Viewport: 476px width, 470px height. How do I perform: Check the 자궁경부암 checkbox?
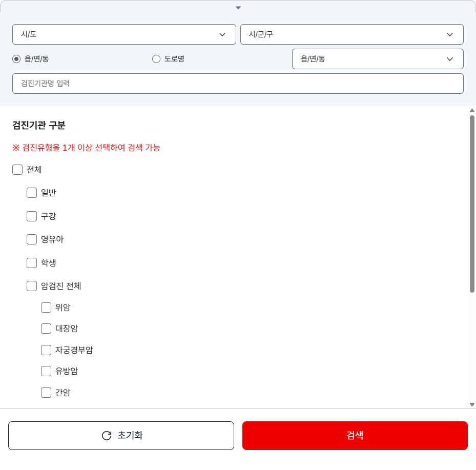pos(46,350)
